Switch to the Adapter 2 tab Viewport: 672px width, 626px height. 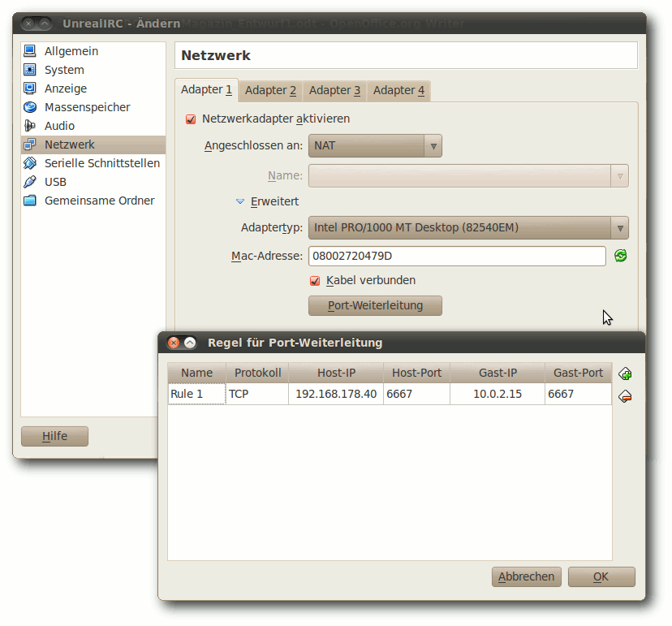click(x=270, y=90)
